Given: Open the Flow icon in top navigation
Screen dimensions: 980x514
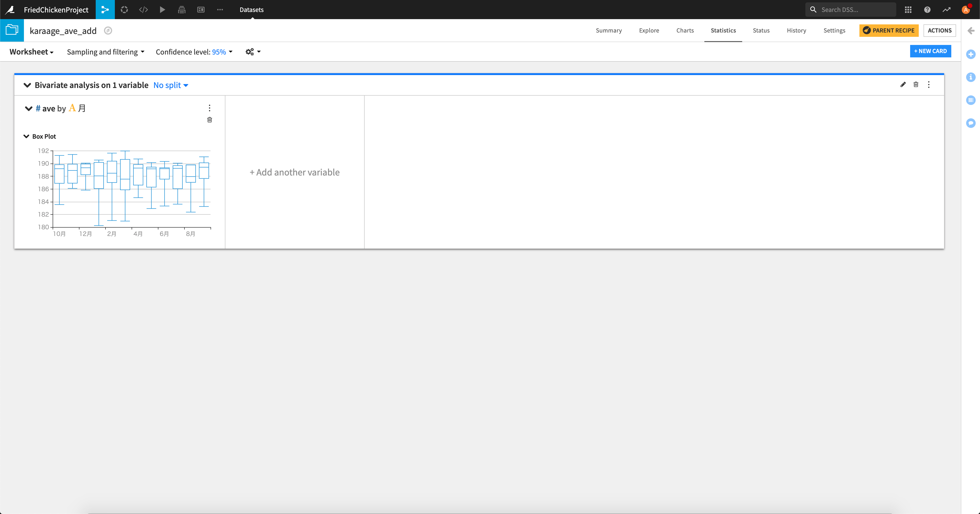Looking at the screenshot, I should pyautogui.click(x=105, y=10).
